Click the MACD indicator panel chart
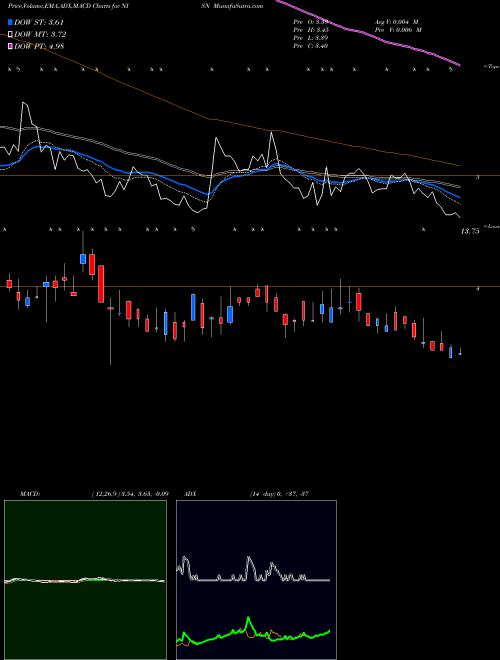 point(85,580)
